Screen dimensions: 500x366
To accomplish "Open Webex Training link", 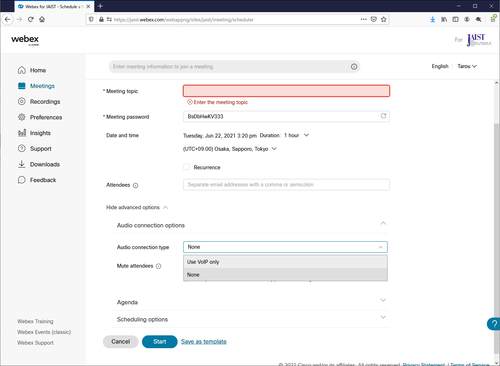I will click(35, 321).
